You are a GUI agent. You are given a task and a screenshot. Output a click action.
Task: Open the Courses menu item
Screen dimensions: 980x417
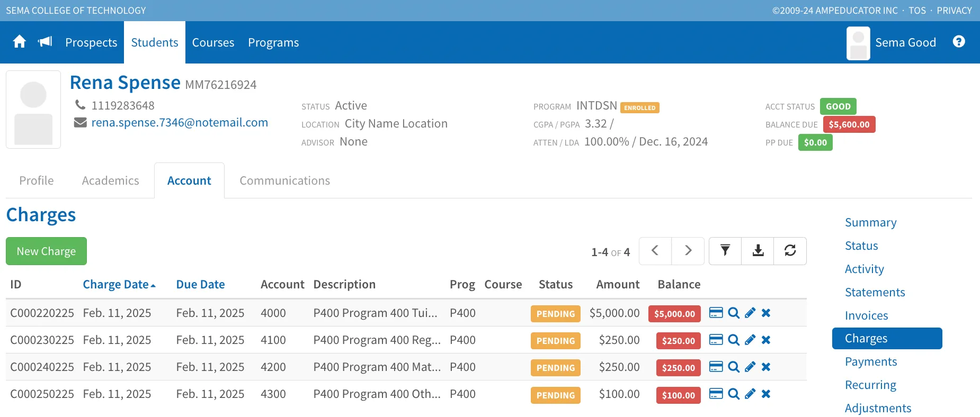coord(213,42)
